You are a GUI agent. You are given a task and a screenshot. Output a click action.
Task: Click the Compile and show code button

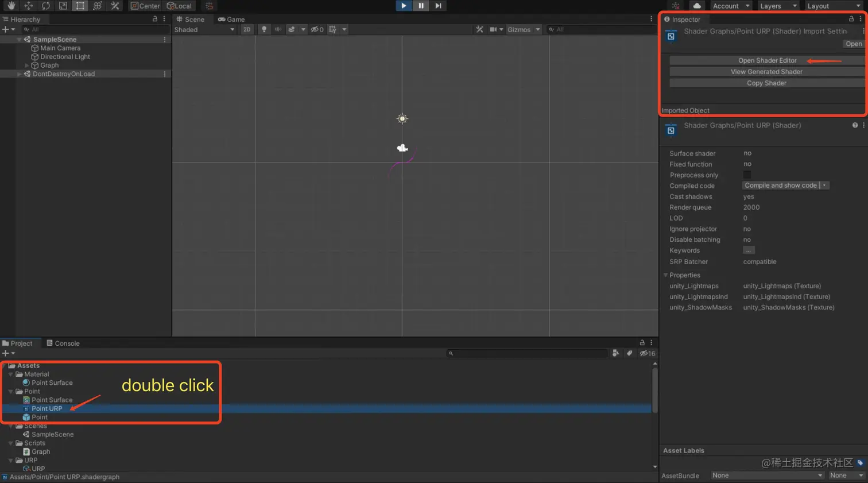pos(781,186)
